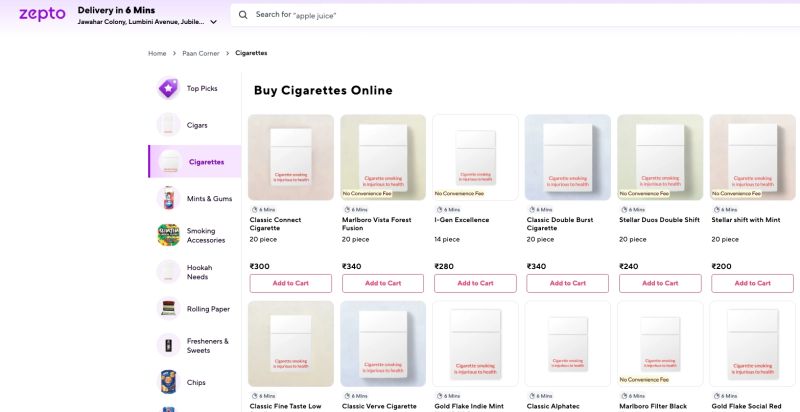Click the ₹200 price of Stellar shift

coord(721,266)
